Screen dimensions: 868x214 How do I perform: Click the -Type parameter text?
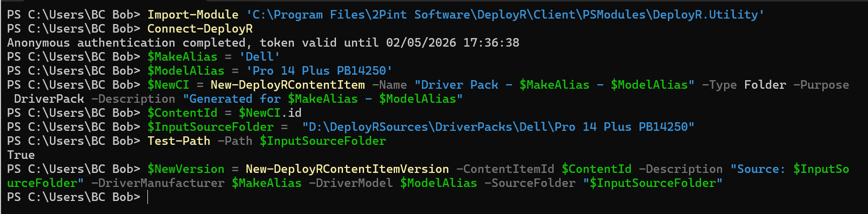click(719, 85)
